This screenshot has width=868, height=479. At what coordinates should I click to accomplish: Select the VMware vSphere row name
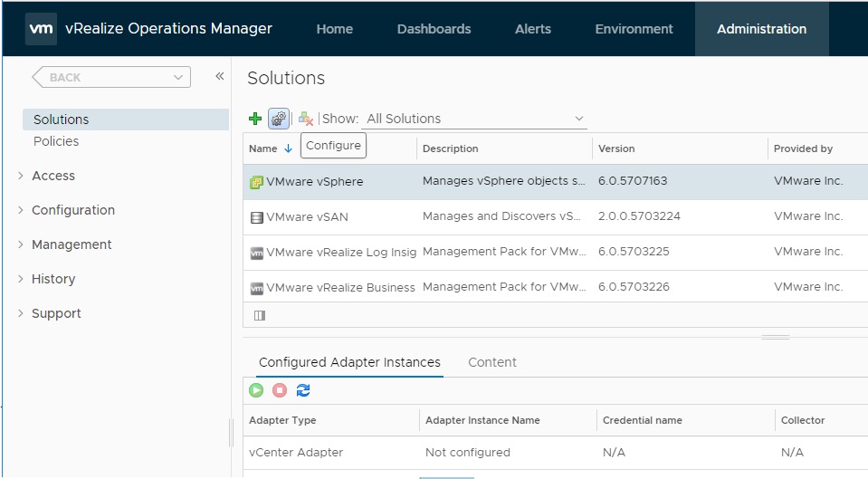[x=314, y=182]
